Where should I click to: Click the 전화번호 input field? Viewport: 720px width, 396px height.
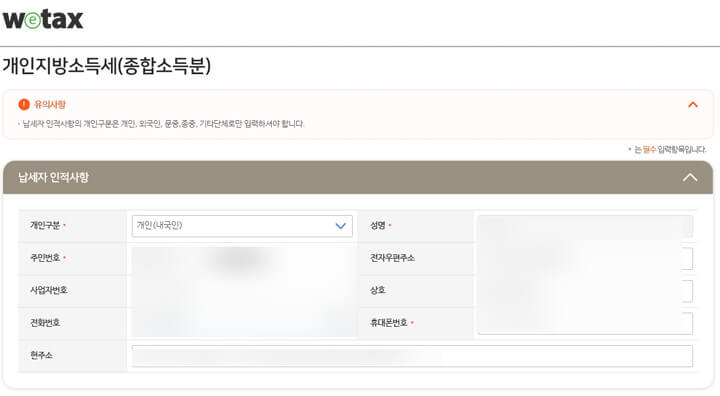pyautogui.click(x=242, y=323)
